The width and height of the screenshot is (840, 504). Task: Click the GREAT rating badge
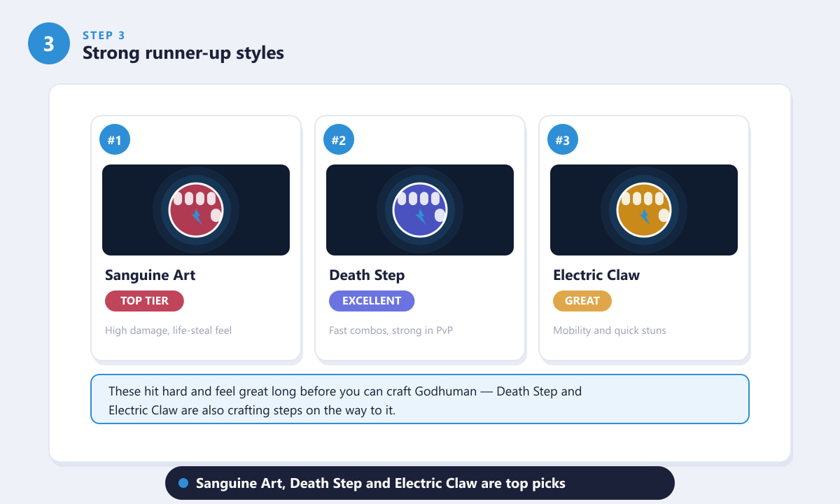pyautogui.click(x=582, y=301)
